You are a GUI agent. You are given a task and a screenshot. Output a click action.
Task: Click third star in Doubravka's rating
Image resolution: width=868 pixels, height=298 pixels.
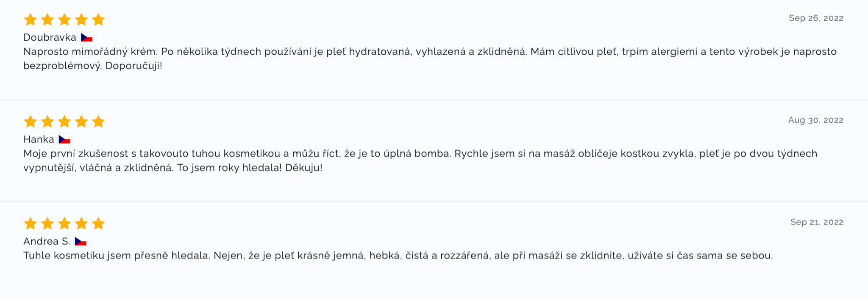[64, 20]
